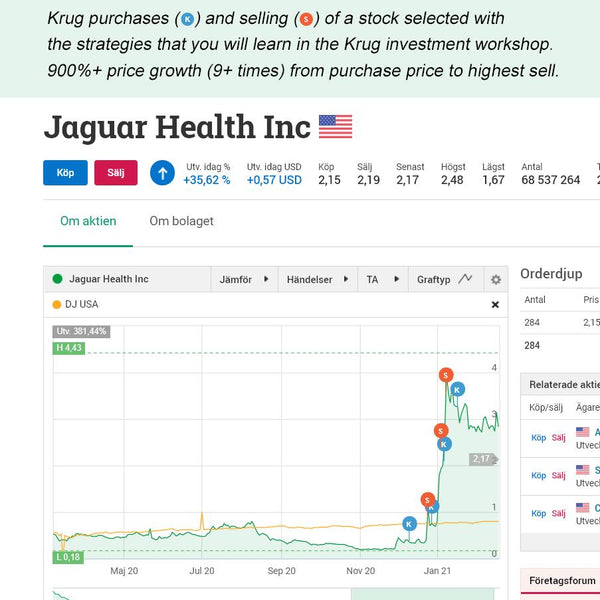
Task: Click Sälj link in second related stock row
Action: 558,475
